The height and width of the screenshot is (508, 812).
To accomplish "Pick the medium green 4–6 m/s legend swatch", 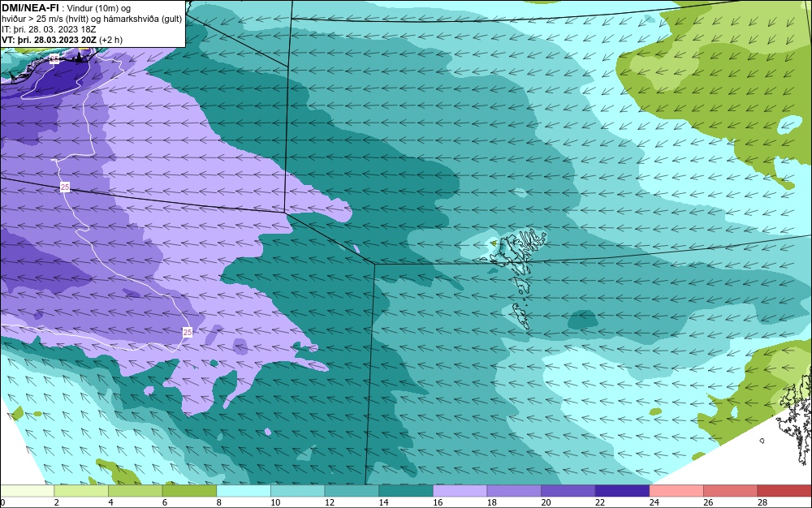I will click(135, 491).
